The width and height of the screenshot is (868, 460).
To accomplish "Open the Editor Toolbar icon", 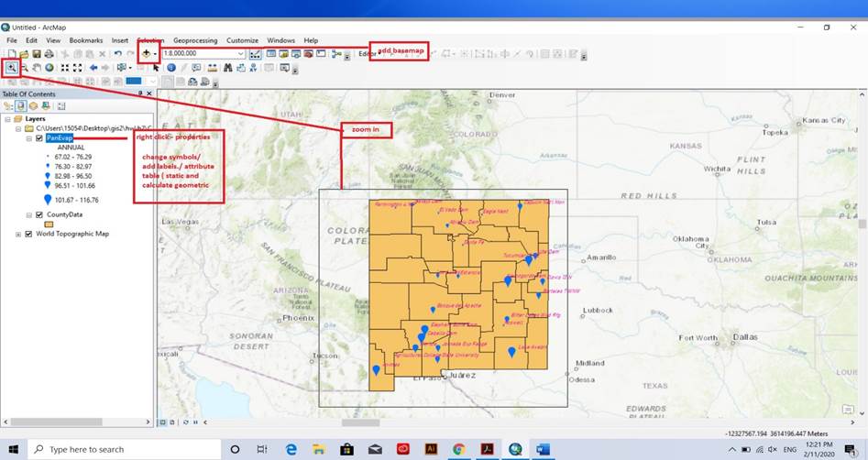I will [x=255, y=54].
